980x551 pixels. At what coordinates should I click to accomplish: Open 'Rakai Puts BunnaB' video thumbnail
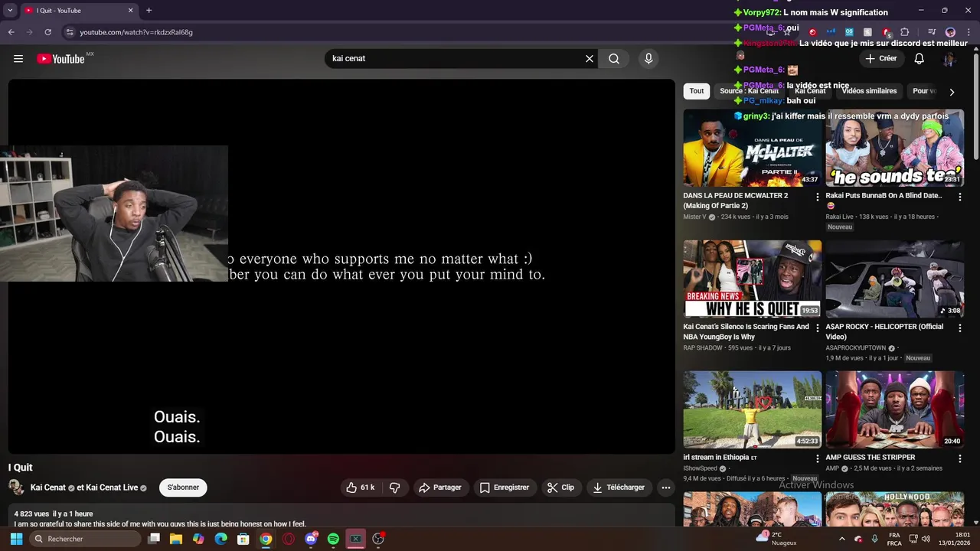point(894,148)
